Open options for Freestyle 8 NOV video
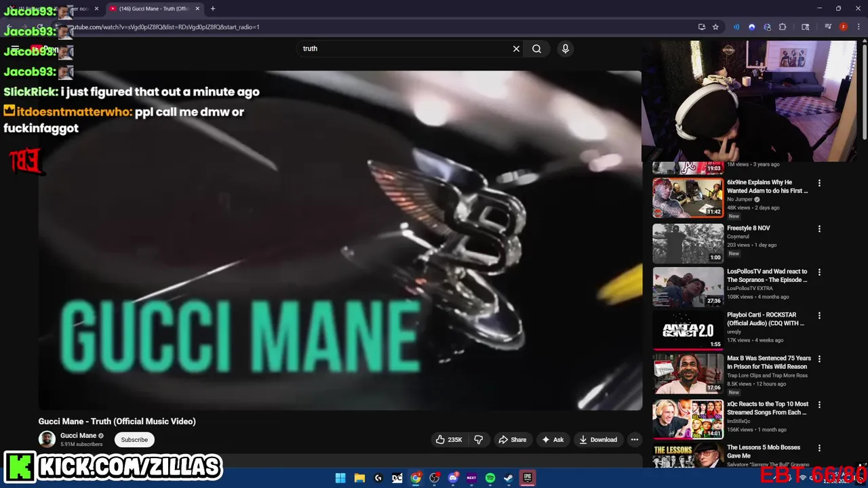 tap(819, 229)
